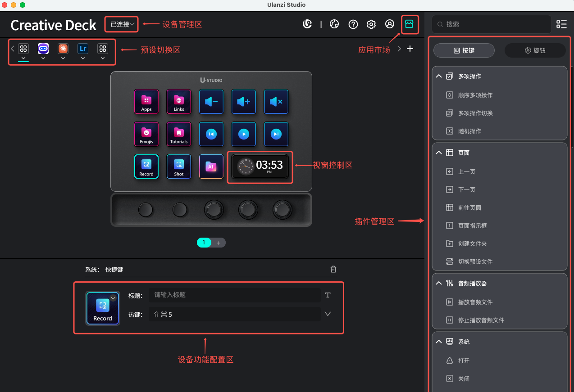Delete action with trash icon
The height and width of the screenshot is (392, 574).
(333, 269)
